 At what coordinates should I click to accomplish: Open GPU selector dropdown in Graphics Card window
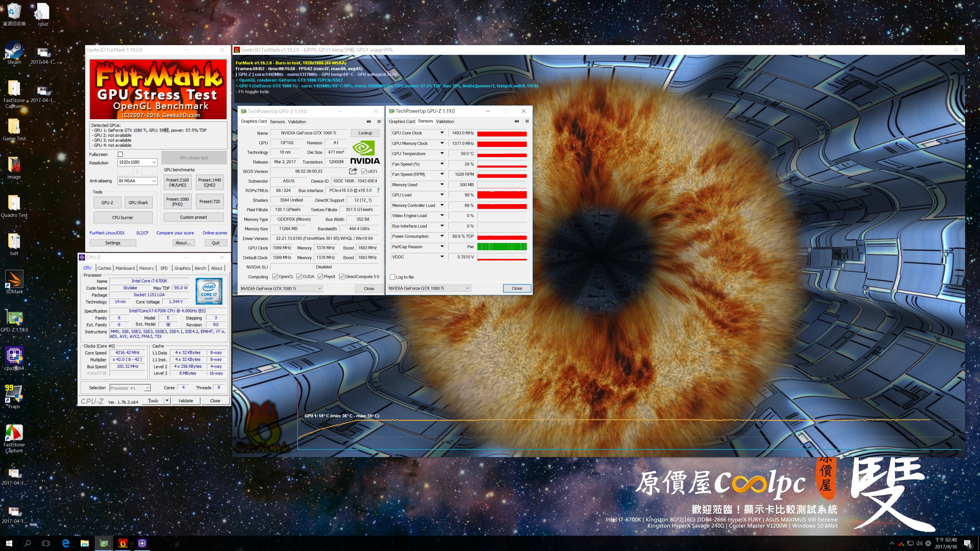tap(281, 288)
